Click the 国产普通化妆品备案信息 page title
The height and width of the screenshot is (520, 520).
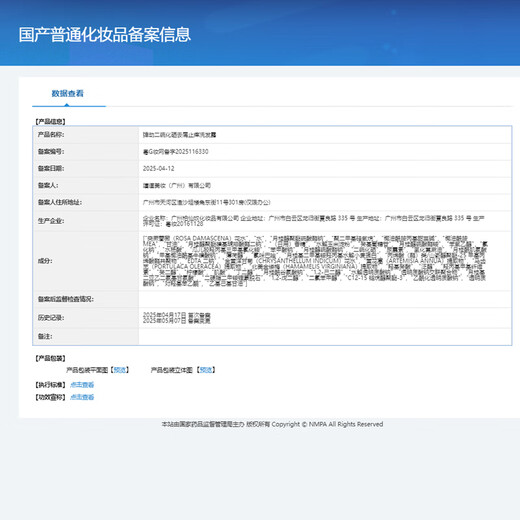[105, 35]
